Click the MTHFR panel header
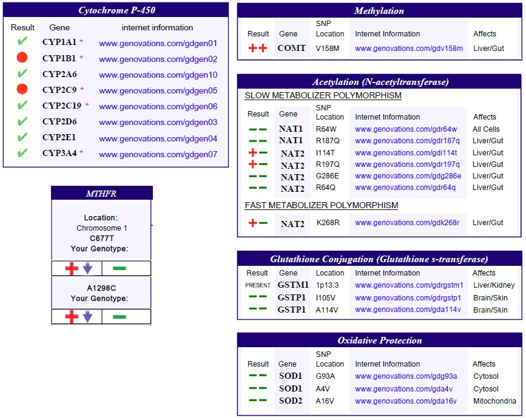 [x=102, y=194]
